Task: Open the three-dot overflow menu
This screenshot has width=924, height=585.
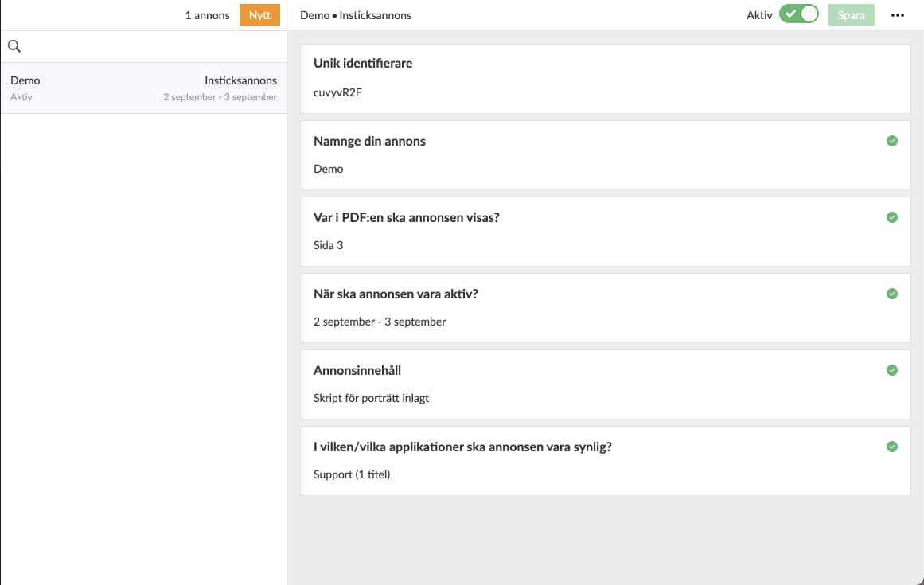Action: click(x=898, y=14)
